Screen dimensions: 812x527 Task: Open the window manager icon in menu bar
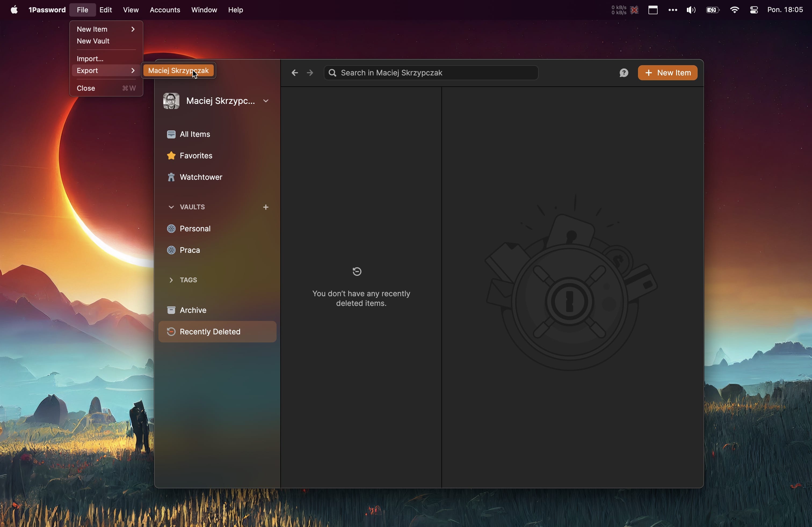tap(653, 10)
